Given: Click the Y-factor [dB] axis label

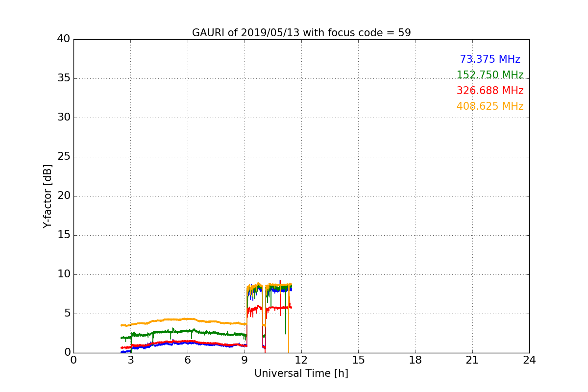Looking at the screenshot, I should [x=48, y=196].
